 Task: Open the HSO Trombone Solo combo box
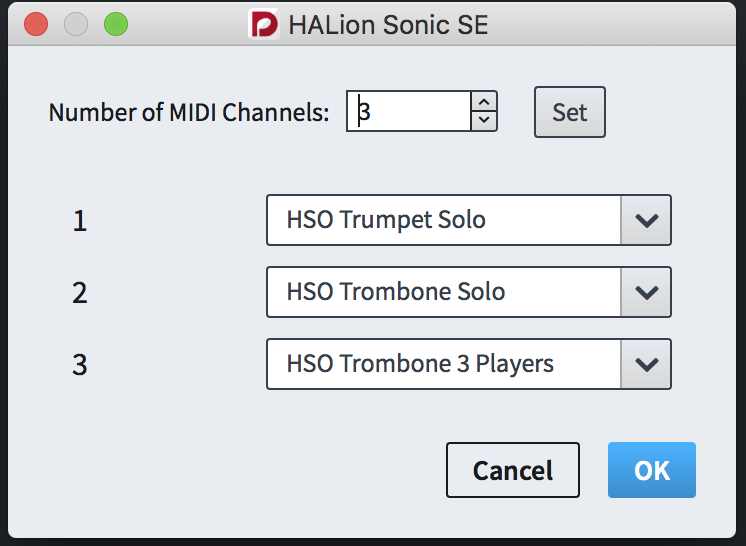(x=469, y=292)
